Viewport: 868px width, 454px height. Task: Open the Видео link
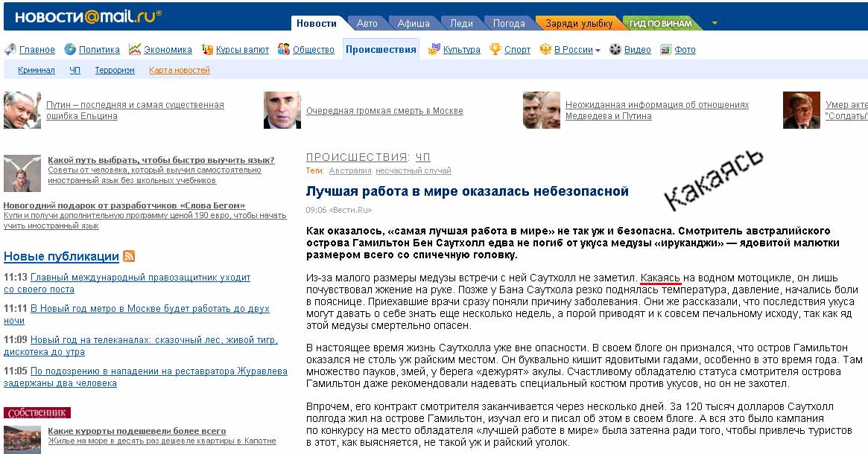[638, 50]
